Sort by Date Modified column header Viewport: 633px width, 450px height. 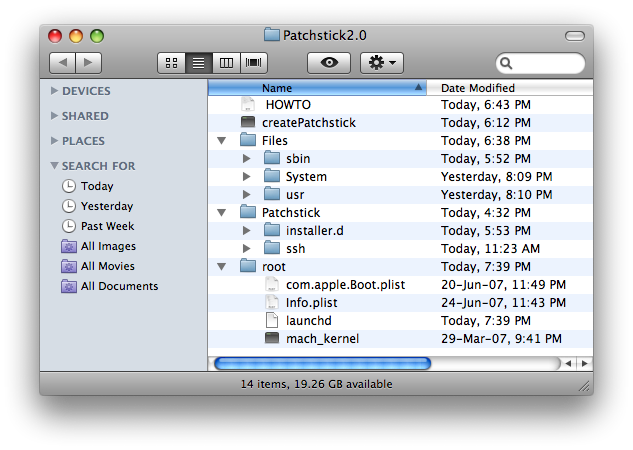(x=510, y=88)
